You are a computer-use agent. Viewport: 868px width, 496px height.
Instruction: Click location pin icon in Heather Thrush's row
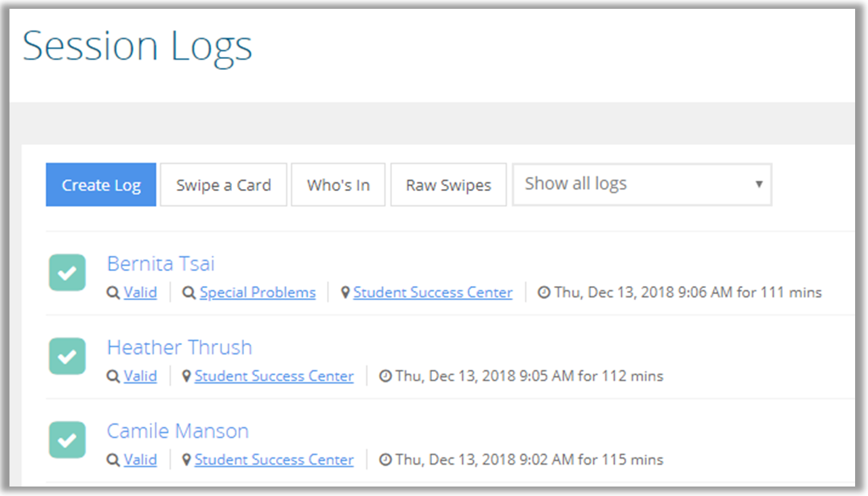click(186, 376)
